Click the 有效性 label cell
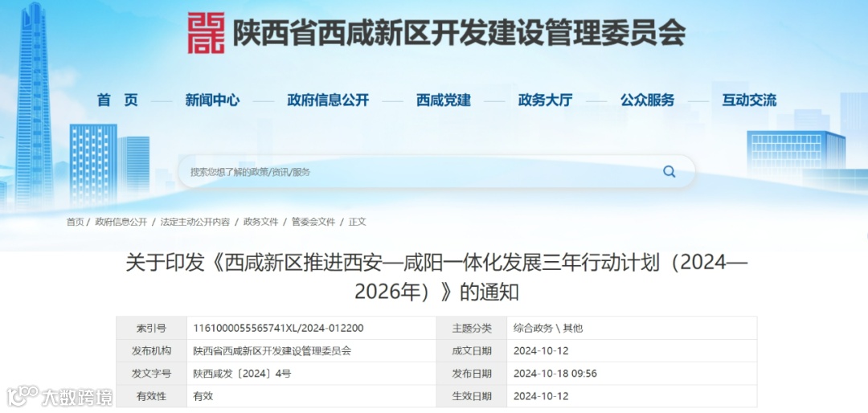 point(152,396)
